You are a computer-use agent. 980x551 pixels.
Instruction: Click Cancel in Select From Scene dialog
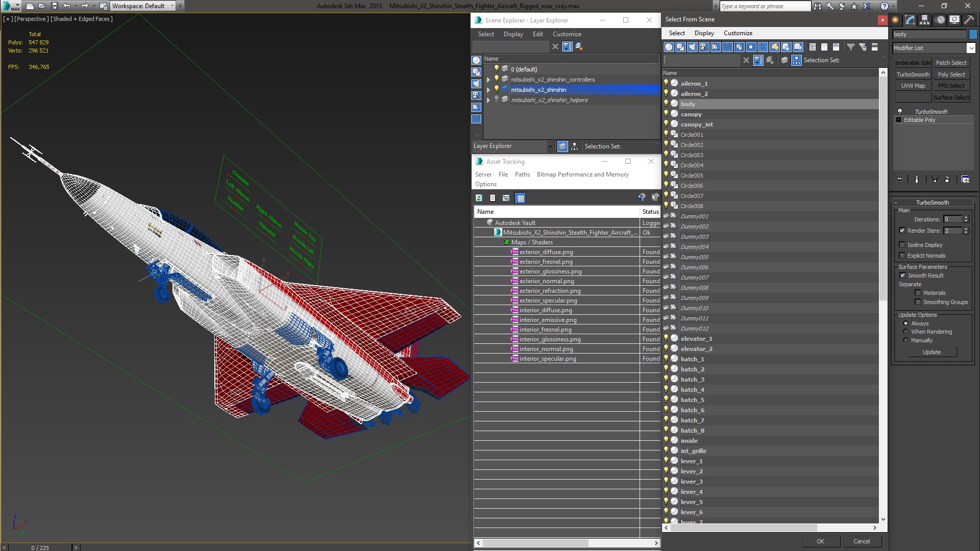coord(862,541)
